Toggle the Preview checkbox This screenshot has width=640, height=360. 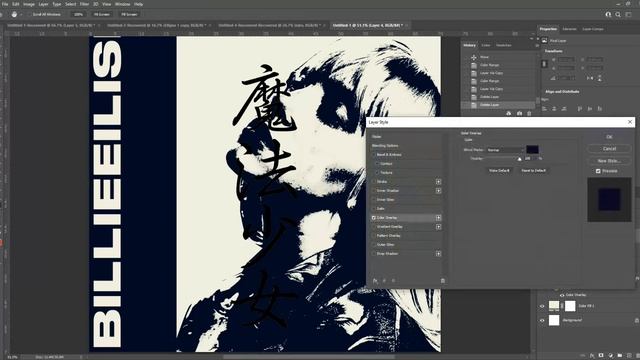coord(598,171)
